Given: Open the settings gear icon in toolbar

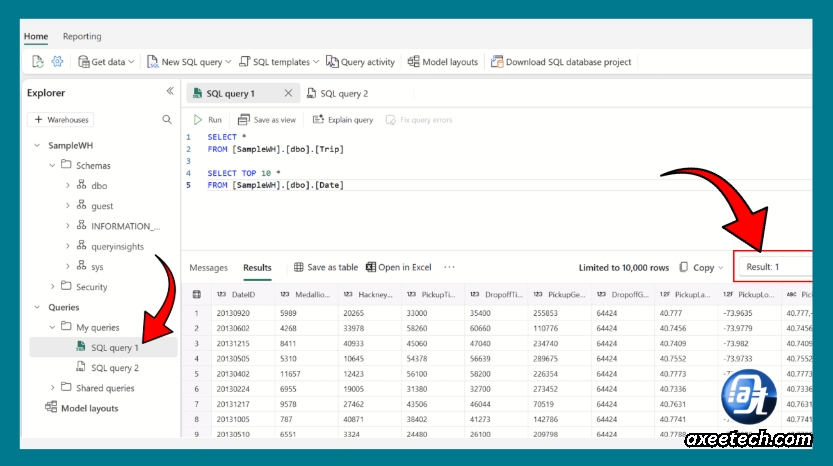Looking at the screenshot, I should pyautogui.click(x=57, y=62).
